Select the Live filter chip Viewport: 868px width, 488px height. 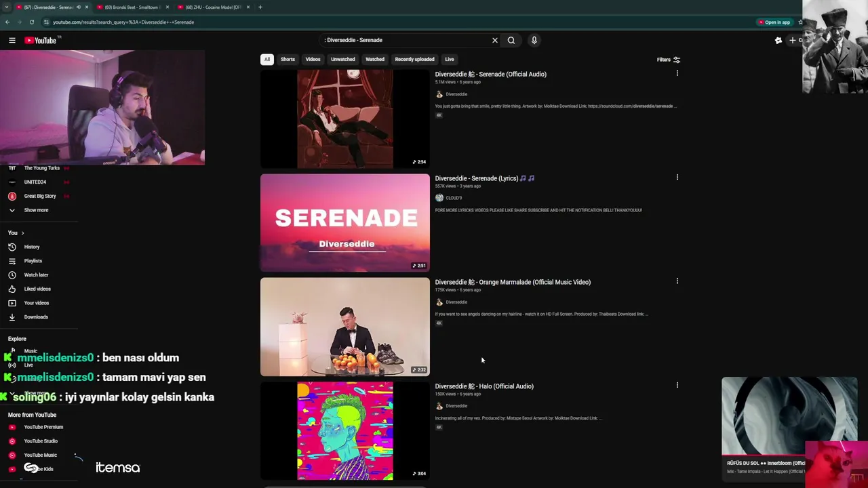click(x=450, y=60)
